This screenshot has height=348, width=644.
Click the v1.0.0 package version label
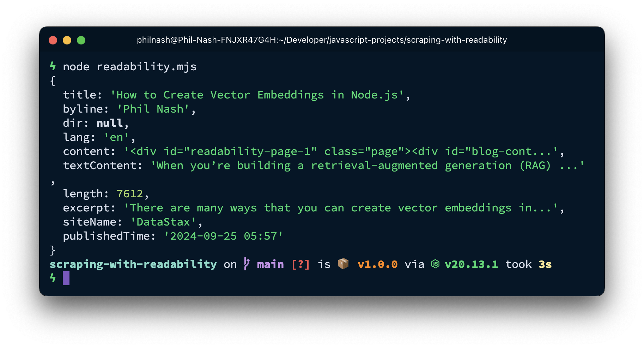tap(377, 264)
